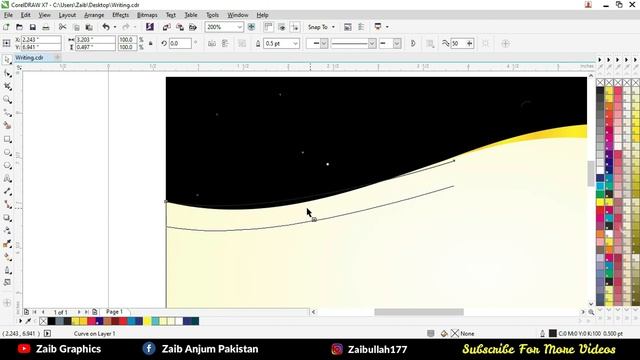Click the Export icon in the toolbar
Viewport: 640px width, 360px height.
pos(180,27)
